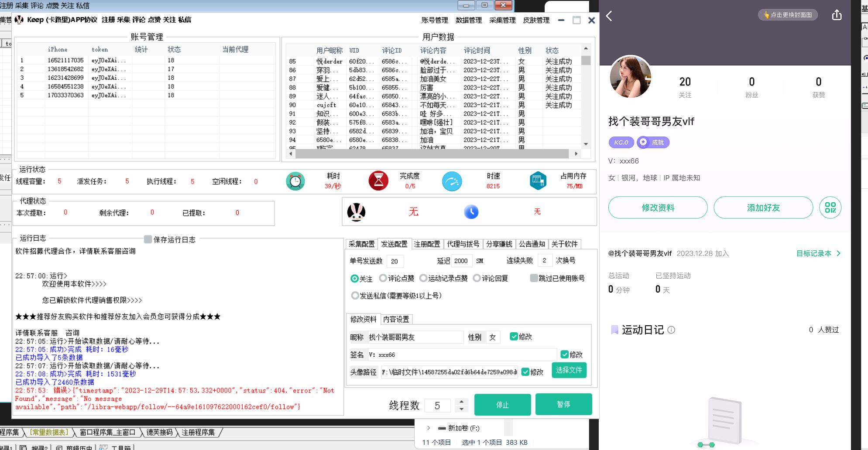Check the 跳过已使用账号 checkbox
868x450 pixels.
(x=534, y=278)
